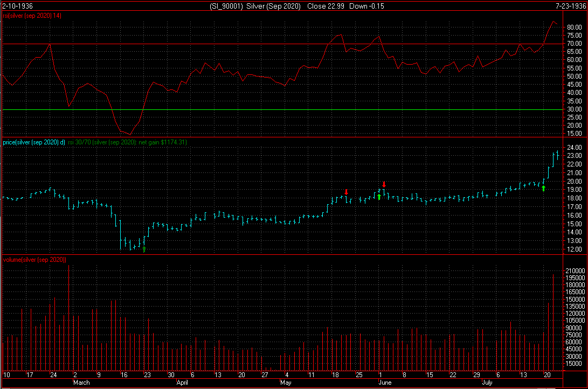Select the price(silver (sep 2020) d) label
This screenshot has width=588, height=389.
(34, 142)
